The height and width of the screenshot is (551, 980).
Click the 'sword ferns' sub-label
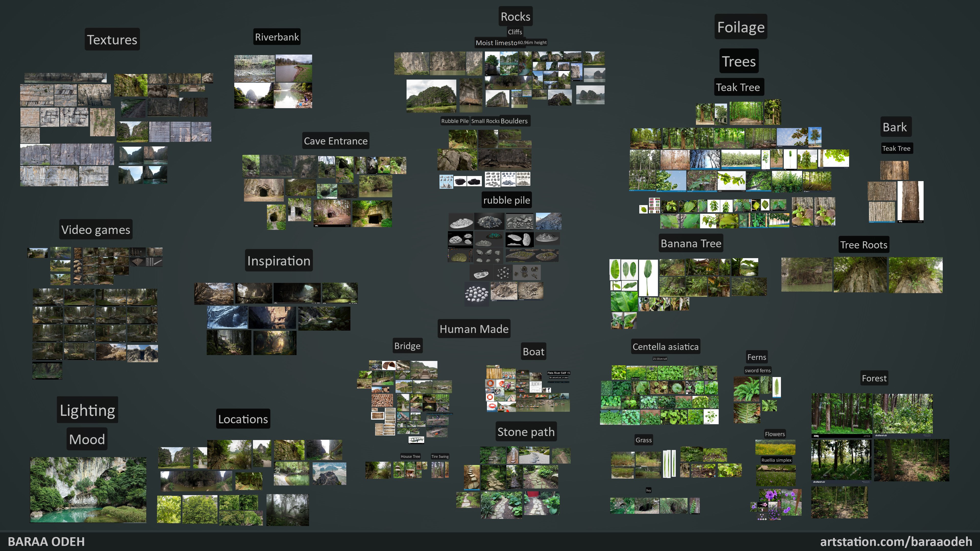(x=758, y=370)
